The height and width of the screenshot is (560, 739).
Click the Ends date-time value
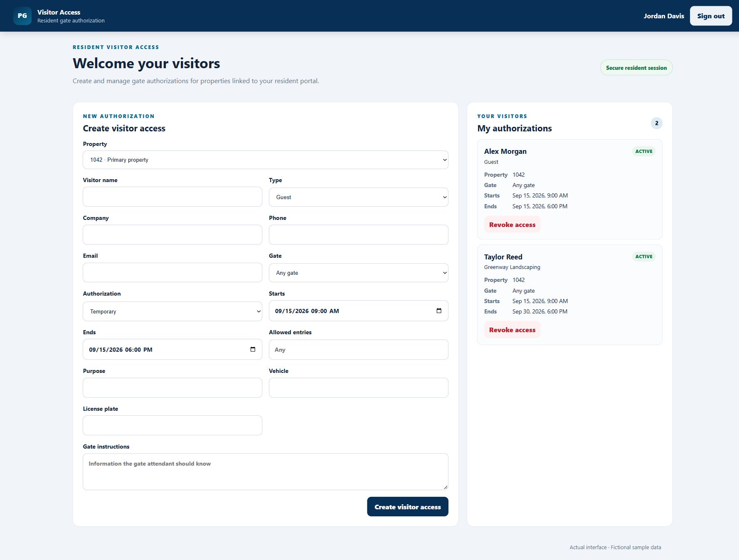[121, 350]
